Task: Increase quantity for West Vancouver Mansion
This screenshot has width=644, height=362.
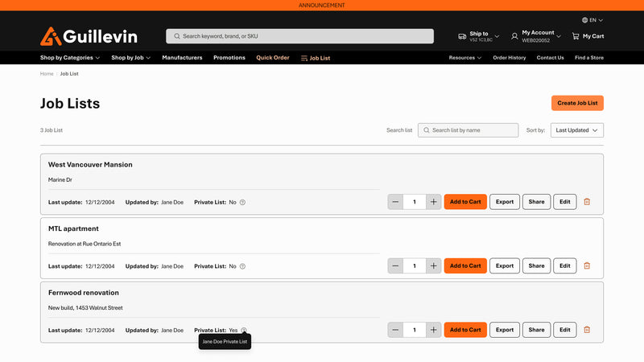Action: (433, 202)
